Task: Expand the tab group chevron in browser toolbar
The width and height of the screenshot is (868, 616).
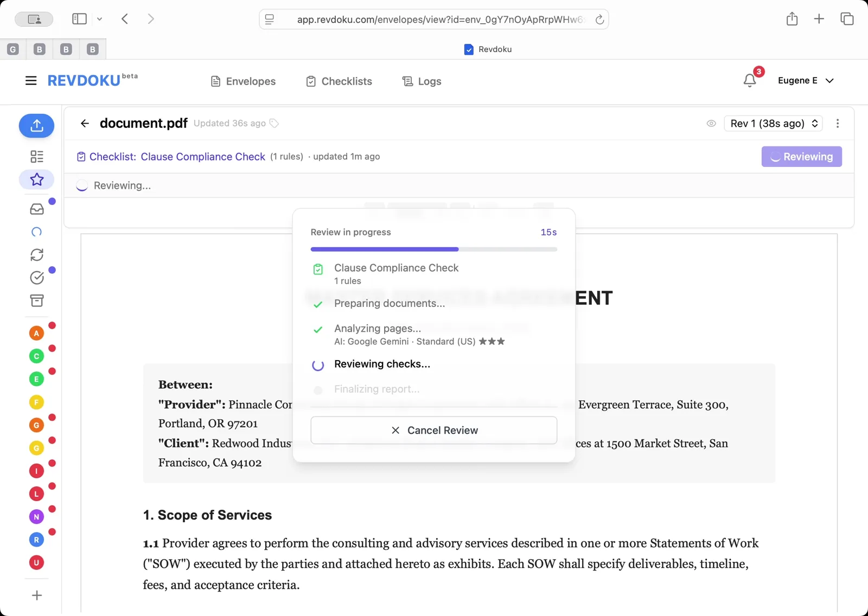Action: point(100,18)
